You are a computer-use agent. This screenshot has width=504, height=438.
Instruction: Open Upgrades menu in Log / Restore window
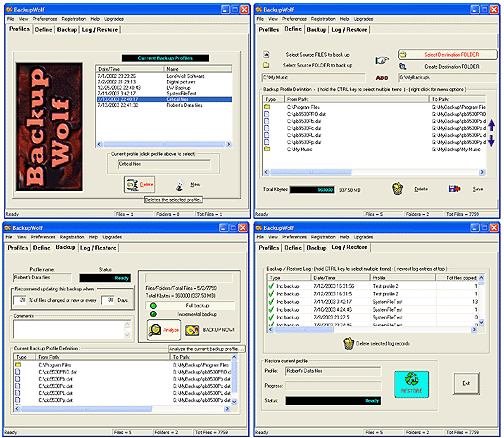point(363,237)
